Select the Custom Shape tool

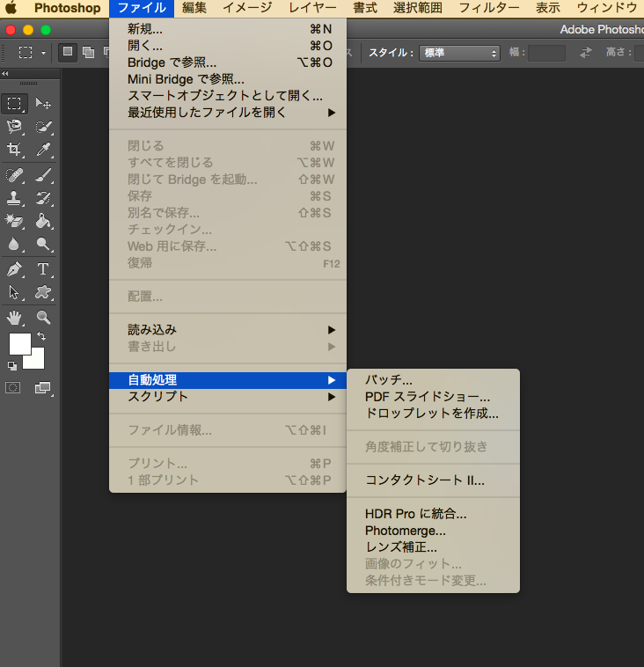[43, 292]
